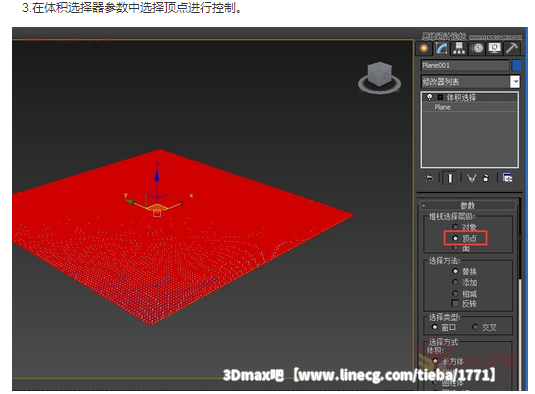The height and width of the screenshot is (394, 535).
Task: Open the Hierarchy panel icon
Action: [459, 48]
